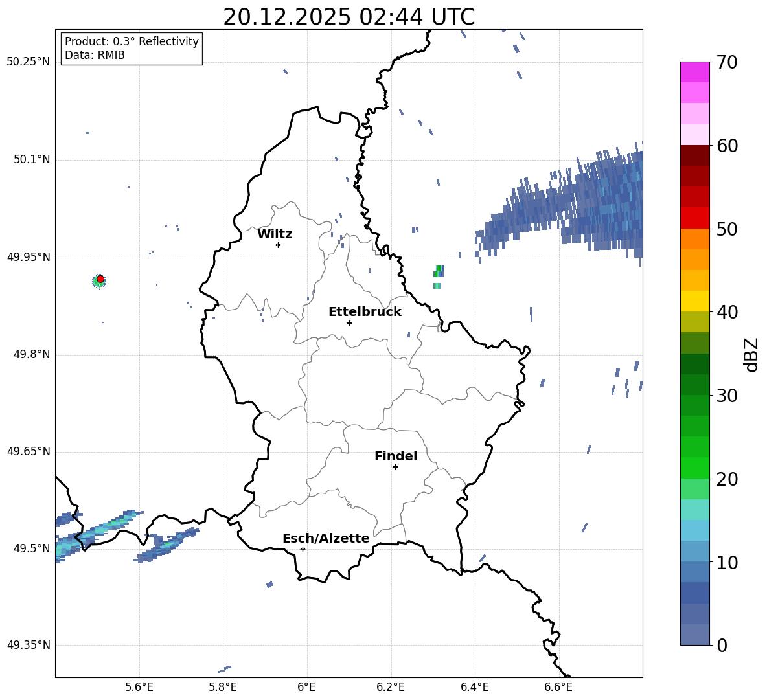Click the 50.25°N latitude label
Screen dimensions: 767x700
pyautogui.click(x=29, y=62)
